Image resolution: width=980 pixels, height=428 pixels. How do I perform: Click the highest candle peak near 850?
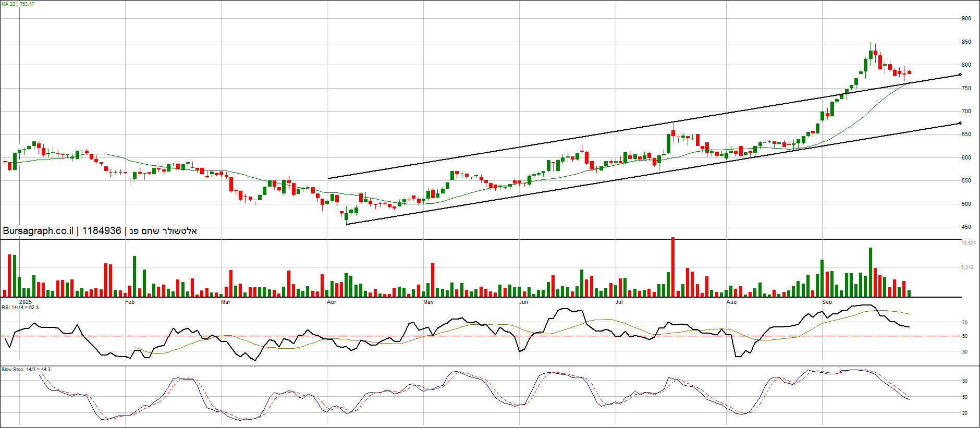click(x=871, y=52)
